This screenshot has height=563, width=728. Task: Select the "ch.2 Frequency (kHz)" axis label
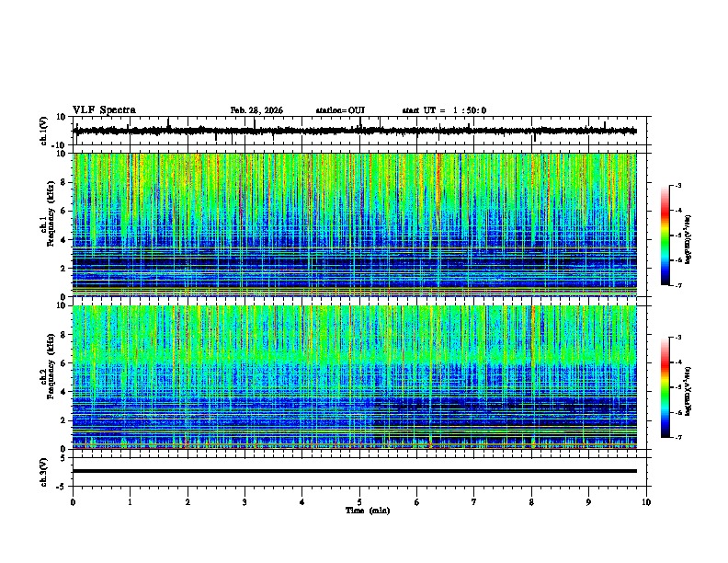click(48, 366)
